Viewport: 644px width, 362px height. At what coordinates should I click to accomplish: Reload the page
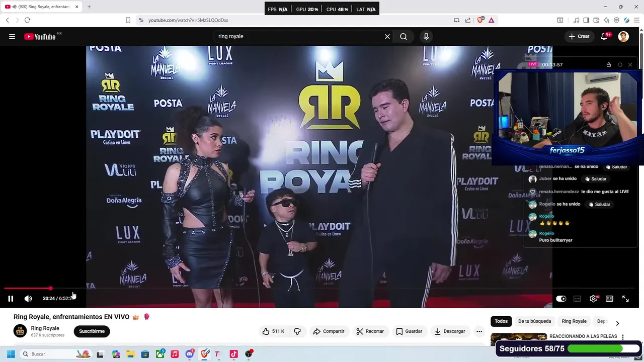[27, 20]
